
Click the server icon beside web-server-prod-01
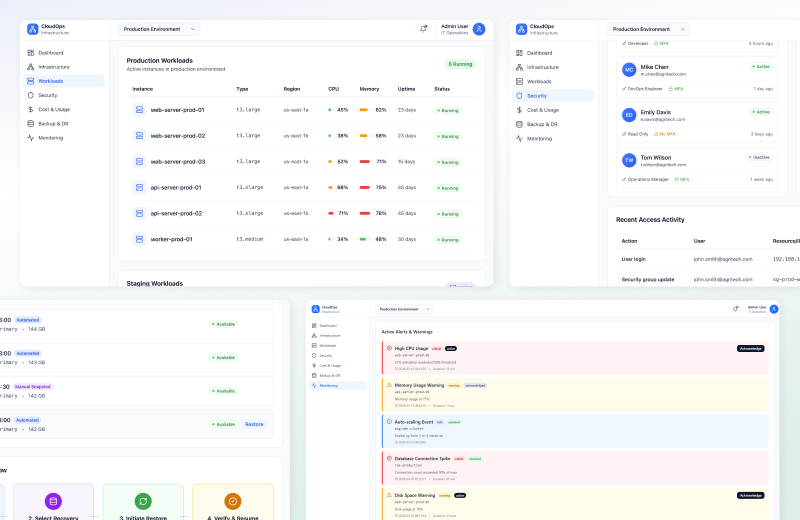coord(140,110)
